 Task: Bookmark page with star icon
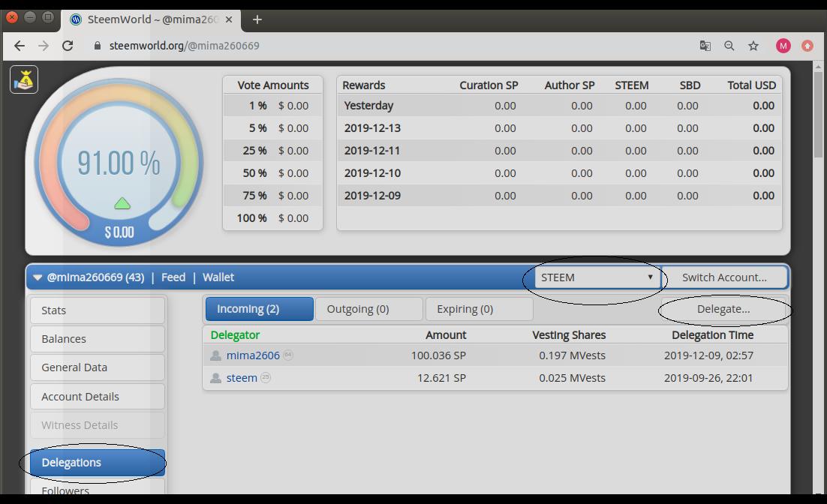(753, 46)
